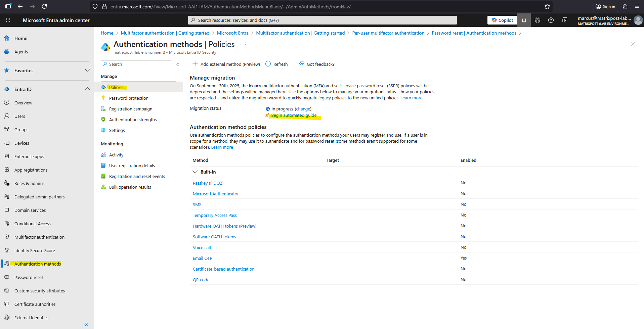The image size is (644, 329).
Task: Open the header feedback icon
Action: click(x=564, y=20)
